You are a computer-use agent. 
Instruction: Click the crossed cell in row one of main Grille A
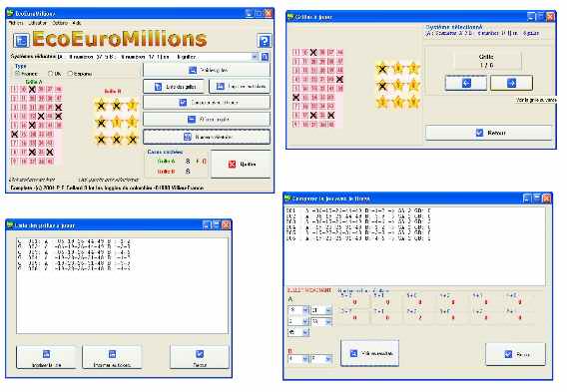click(x=32, y=89)
